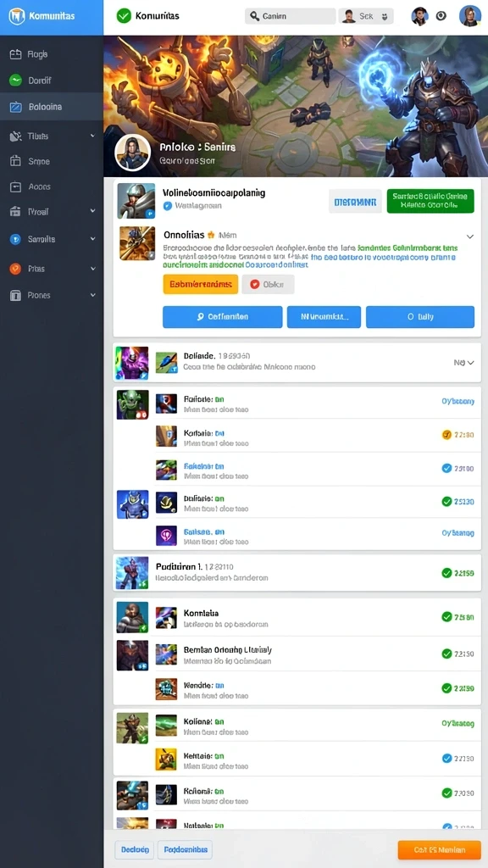This screenshot has height=868, width=488.
Task: Click the Oy'bseang link in the Kolione row
Action: click(457, 723)
